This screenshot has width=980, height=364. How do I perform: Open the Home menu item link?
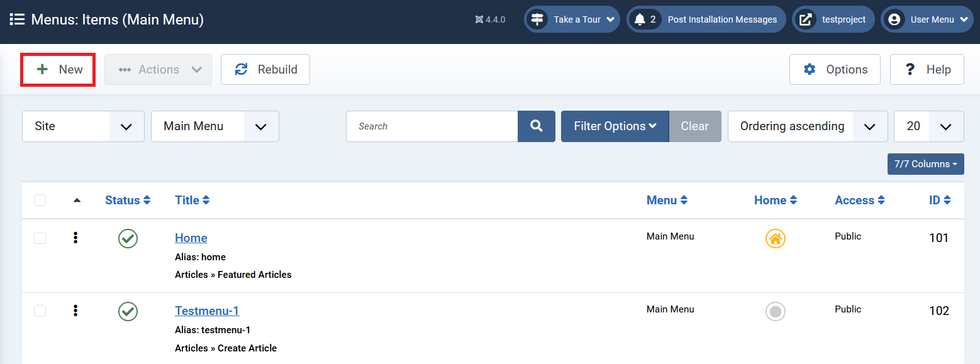coord(191,238)
